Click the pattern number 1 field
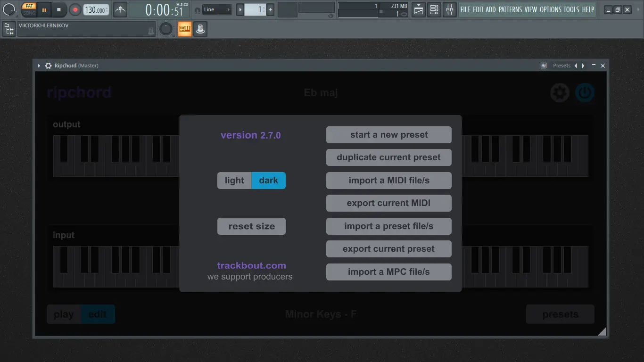The image size is (644, 362). pyautogui.click(x=255, y=9)
